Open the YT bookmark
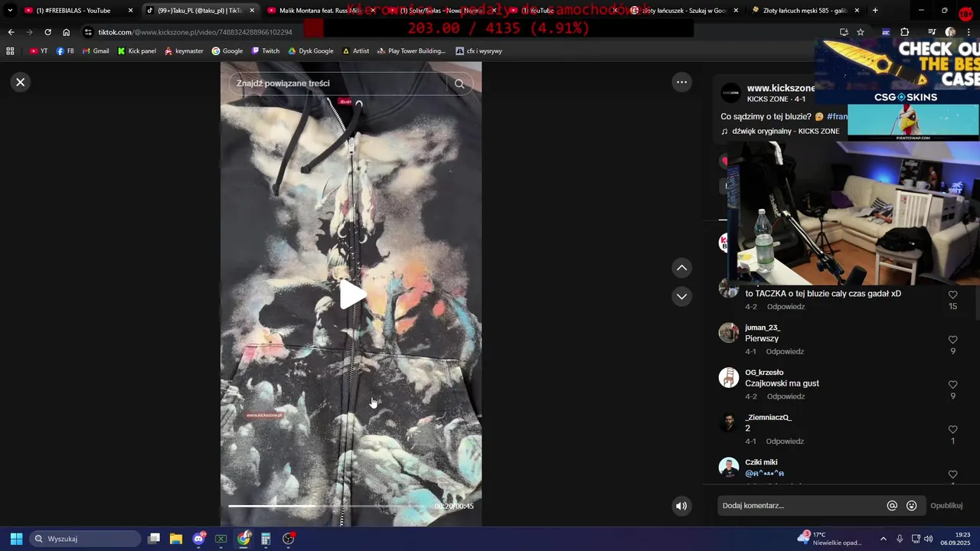The image size is (980, 551). point(38,51)
